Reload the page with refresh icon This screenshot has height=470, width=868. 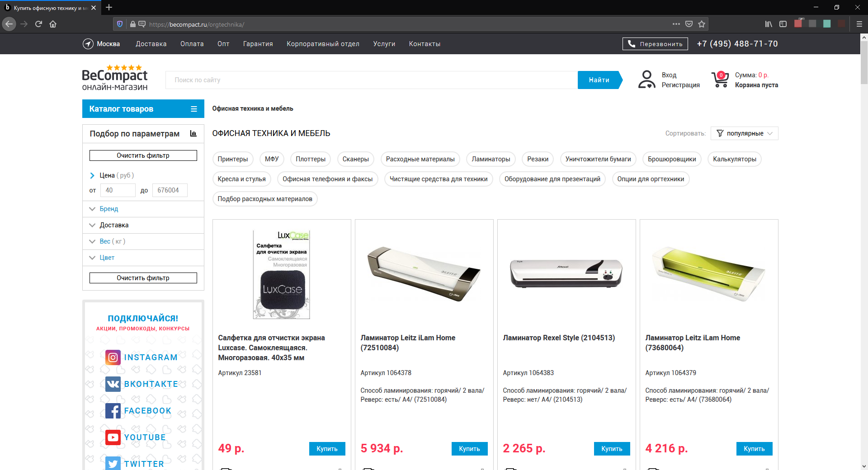[38, 24]
